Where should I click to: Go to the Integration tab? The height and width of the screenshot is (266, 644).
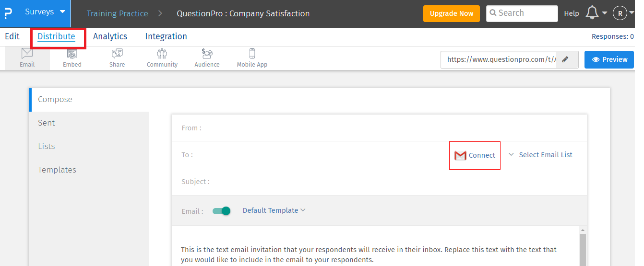coord(166,36)
